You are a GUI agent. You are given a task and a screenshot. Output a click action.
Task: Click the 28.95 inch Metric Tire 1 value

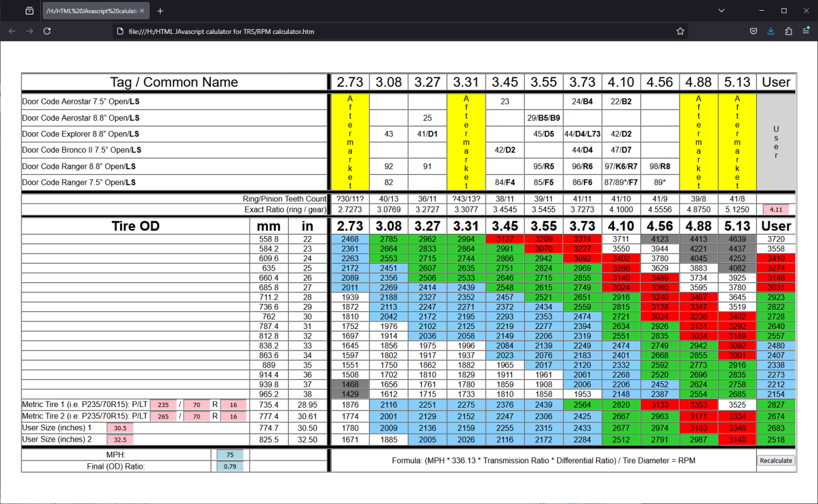tap(308, 404)
